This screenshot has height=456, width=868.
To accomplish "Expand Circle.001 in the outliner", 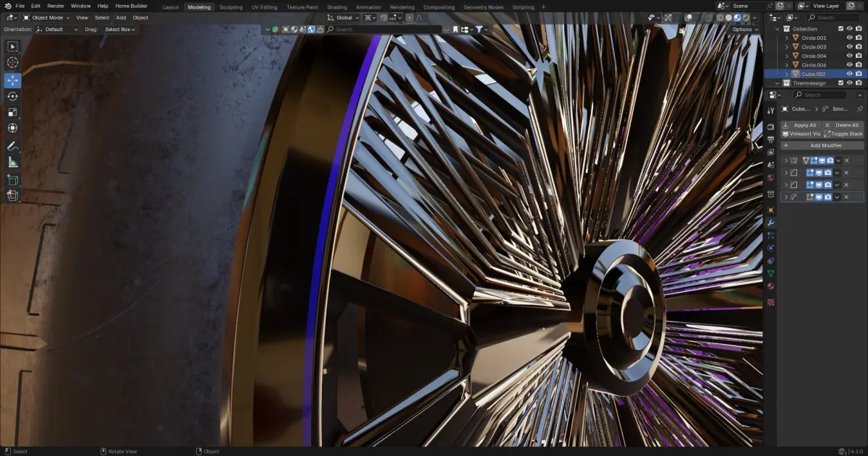I will (787, 38).
